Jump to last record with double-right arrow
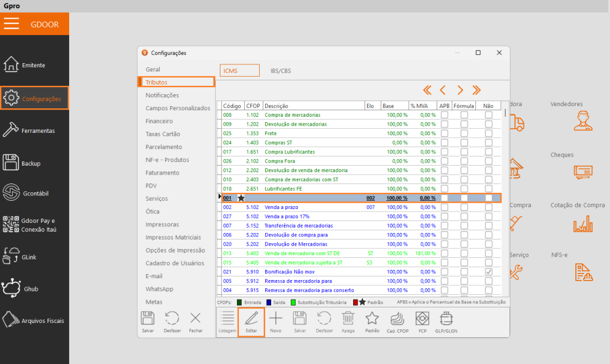Screen dimensions: 610x364 click(477, 90)
